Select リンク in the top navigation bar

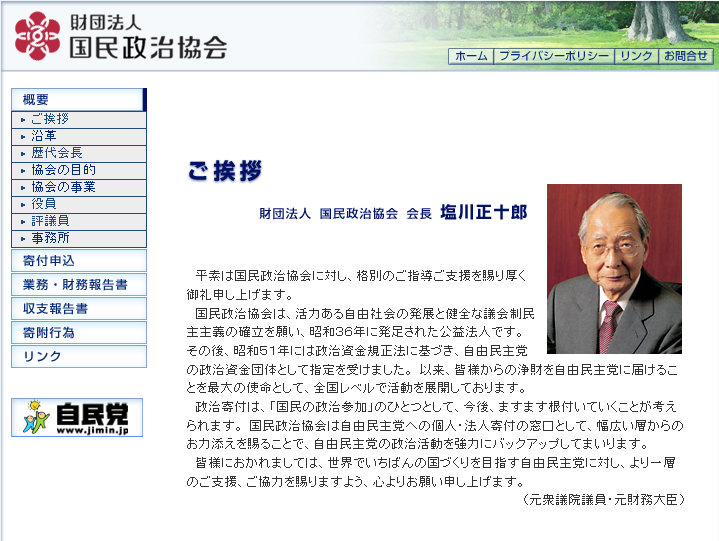tap(636, 56)
